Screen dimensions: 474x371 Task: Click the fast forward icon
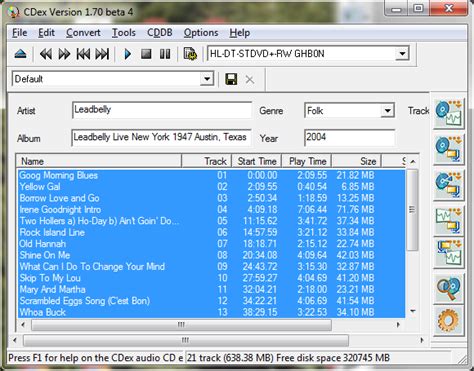click(x=64, y=54)
